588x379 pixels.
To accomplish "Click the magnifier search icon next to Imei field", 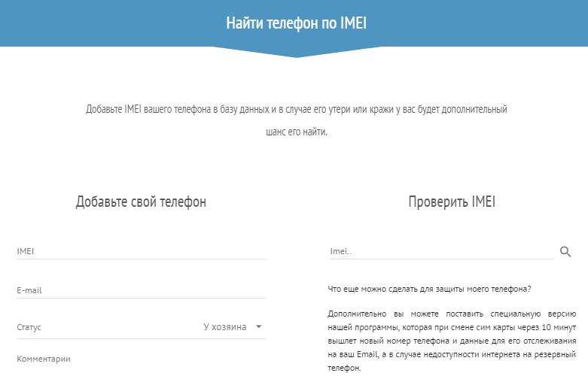I will (565, 252).
